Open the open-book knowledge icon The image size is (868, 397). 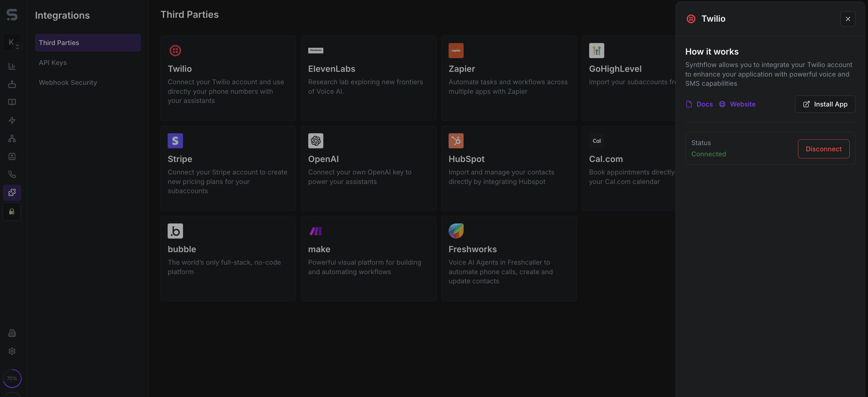coord(12,102)
